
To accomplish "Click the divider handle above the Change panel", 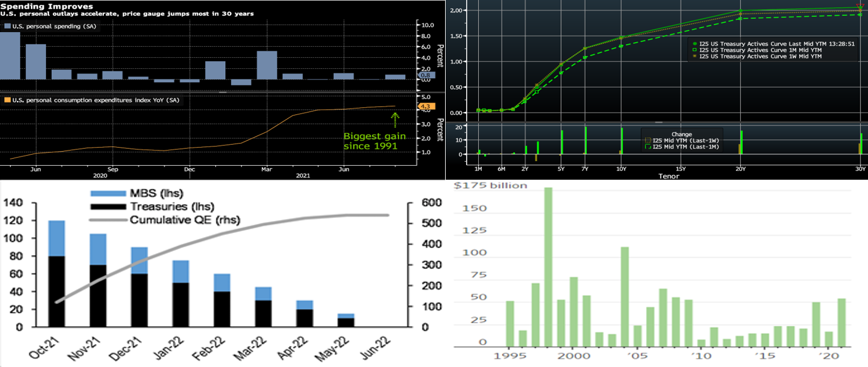I will click(659, 123).
